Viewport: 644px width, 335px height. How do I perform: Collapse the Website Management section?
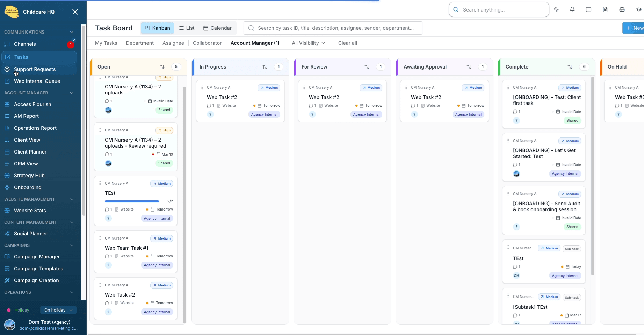(x=72, y=199)
